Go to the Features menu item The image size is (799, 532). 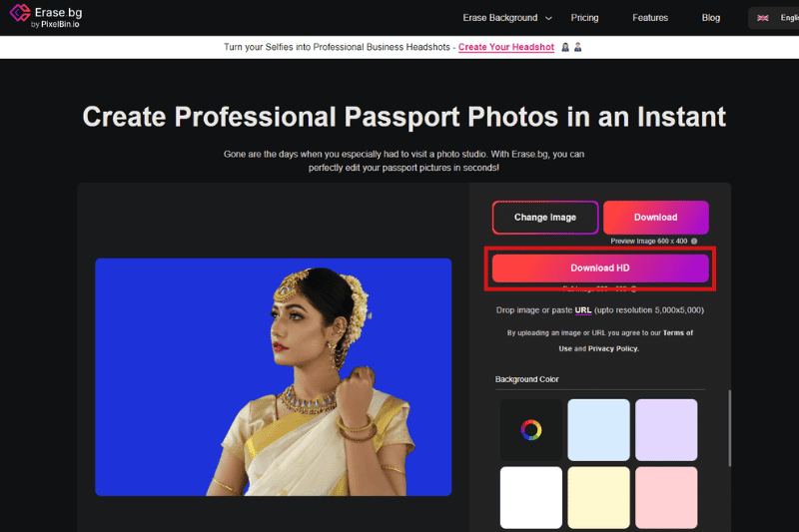point(650,18)
